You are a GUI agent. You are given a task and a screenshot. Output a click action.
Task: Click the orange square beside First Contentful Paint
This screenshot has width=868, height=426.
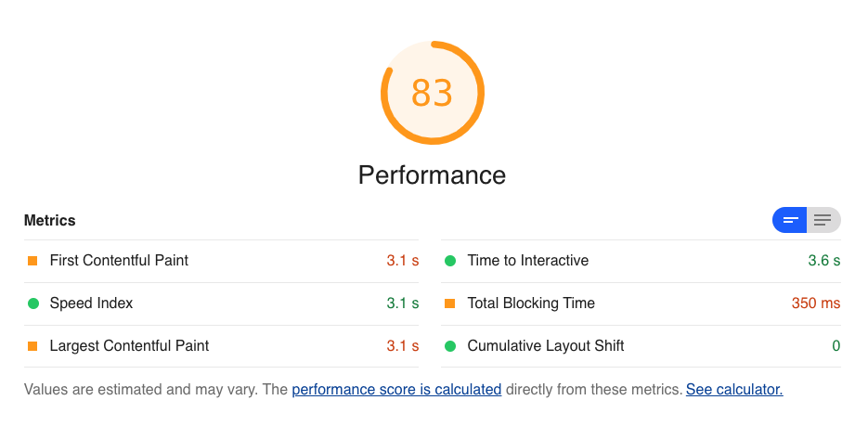pos(32,261)
